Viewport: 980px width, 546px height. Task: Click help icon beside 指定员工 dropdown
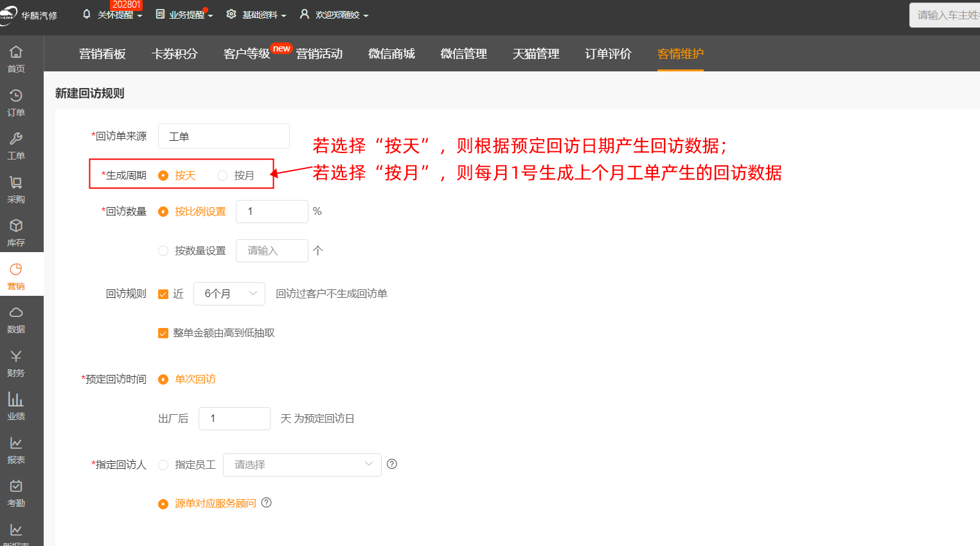(x=392, y=464)
